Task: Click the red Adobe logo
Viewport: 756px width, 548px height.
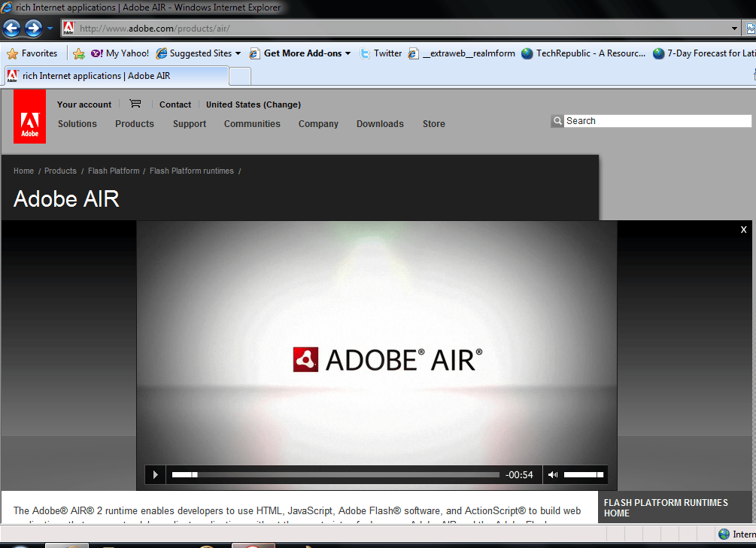Action: (30, 117)
